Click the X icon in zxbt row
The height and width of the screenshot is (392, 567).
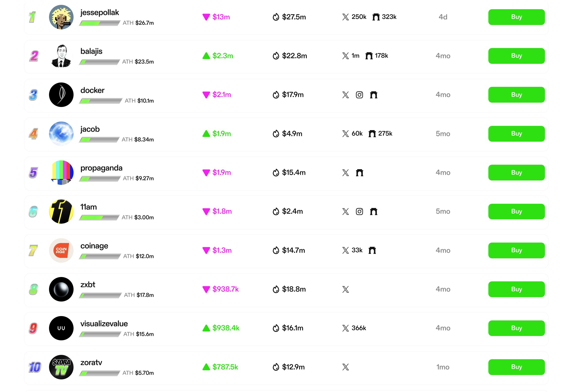click(x=345, y=289)
